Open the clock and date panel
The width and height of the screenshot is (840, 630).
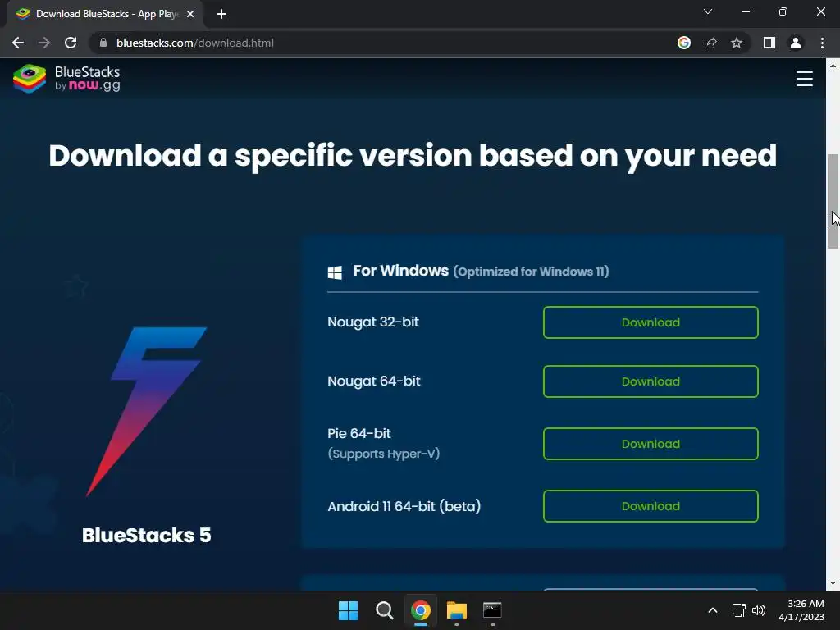click(x=801, y=610)
